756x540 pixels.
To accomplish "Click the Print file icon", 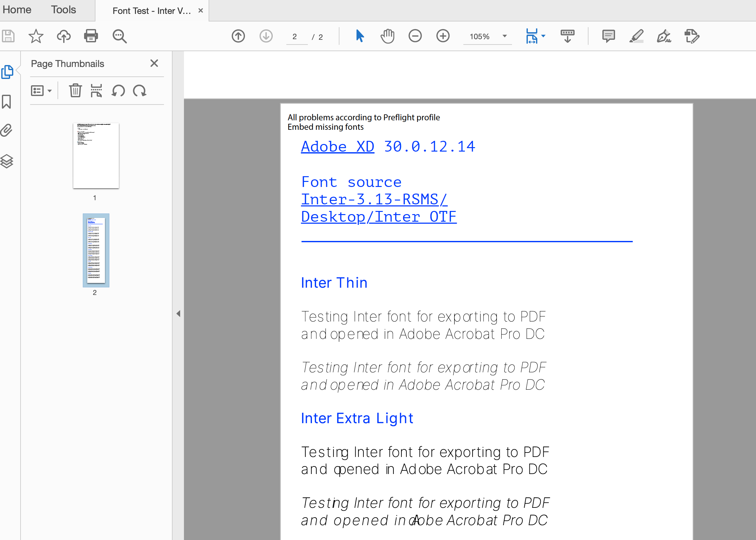I will point(91,36).
